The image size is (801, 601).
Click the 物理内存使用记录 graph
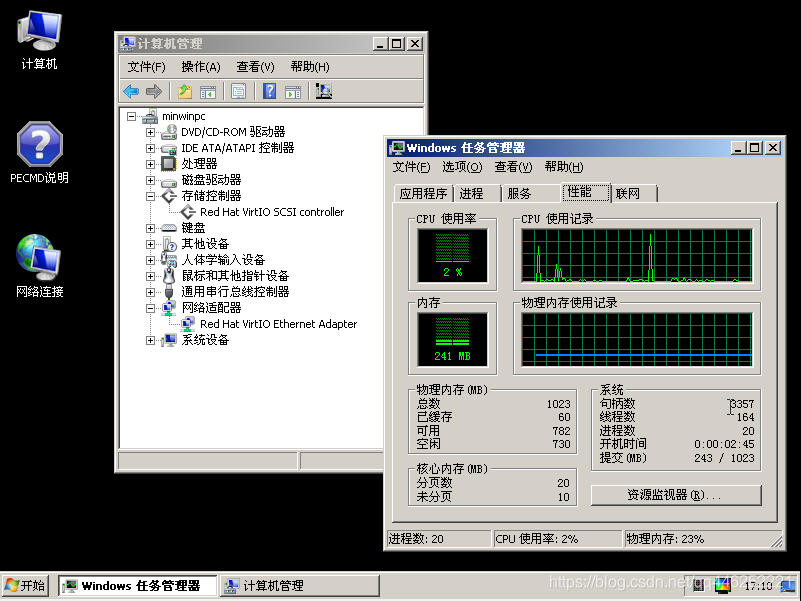point(637,340)
